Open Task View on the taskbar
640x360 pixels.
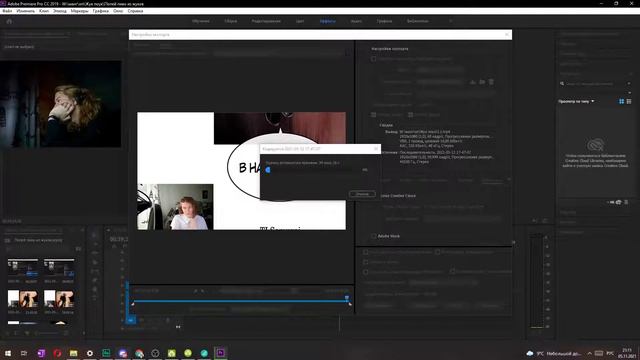pos(24,353)
